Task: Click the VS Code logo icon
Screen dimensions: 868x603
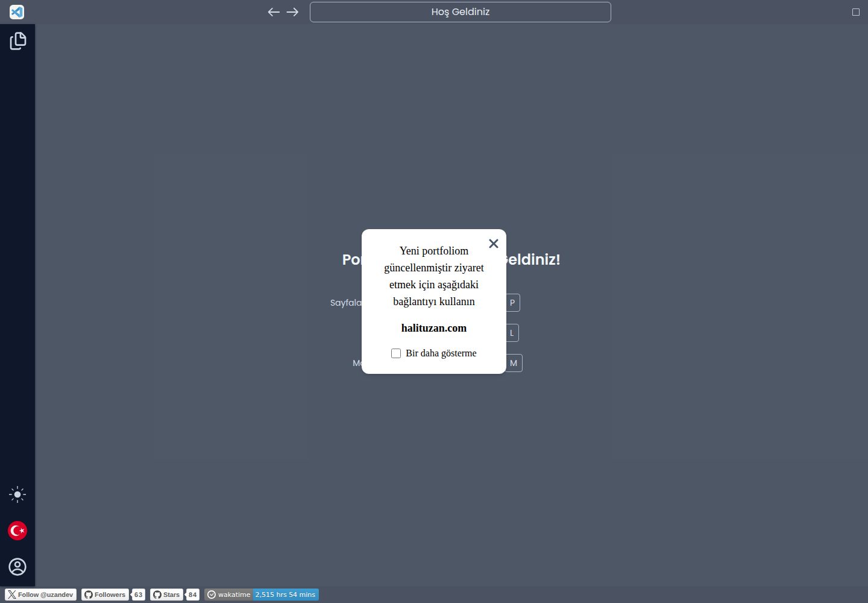Action: point(17,11)
